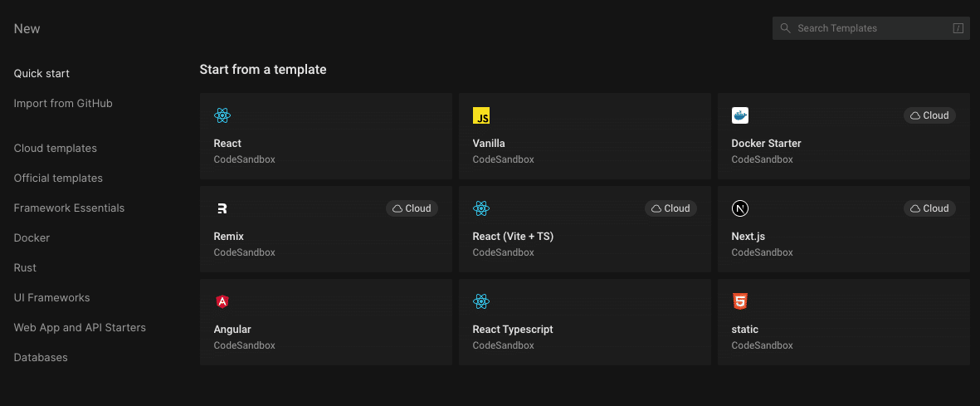Click the Docker whale icon on Docker Starter card

pyautogui.click(x=740, y=115)
